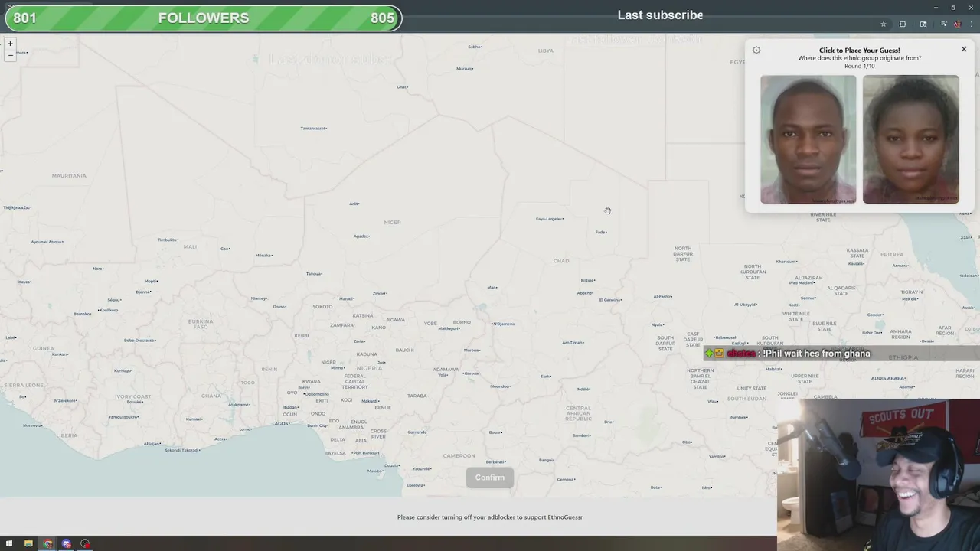Click the Zinder city label

tap(380, 293)
